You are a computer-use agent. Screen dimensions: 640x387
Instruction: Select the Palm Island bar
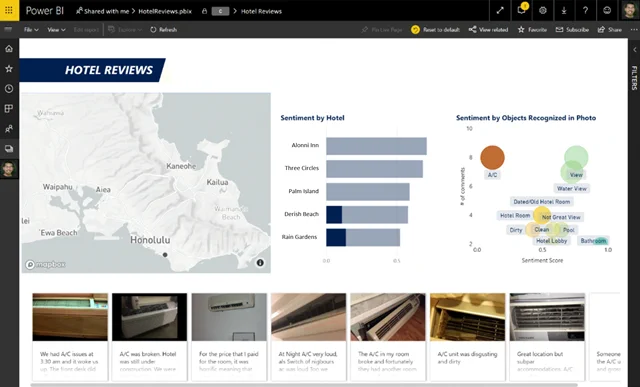coord(368,191)
